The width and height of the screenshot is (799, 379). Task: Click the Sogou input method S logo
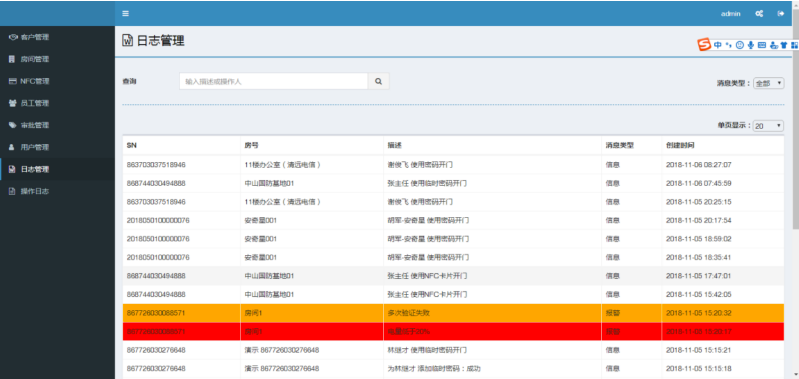[704, 45]
